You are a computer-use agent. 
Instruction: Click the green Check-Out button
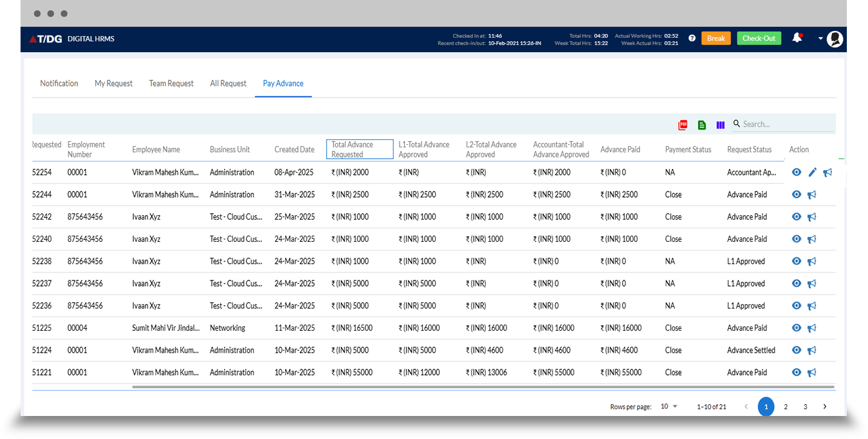click(759, 39)
